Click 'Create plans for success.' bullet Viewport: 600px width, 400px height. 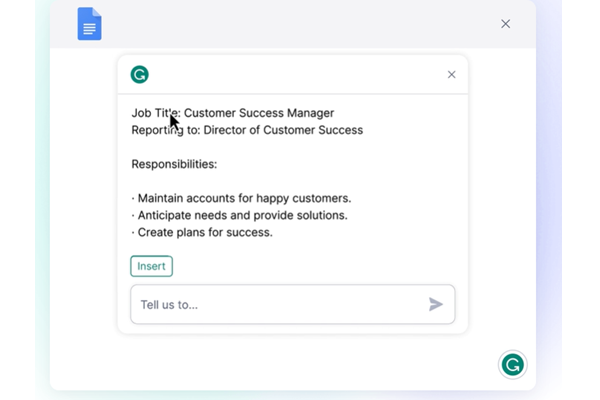202,232
